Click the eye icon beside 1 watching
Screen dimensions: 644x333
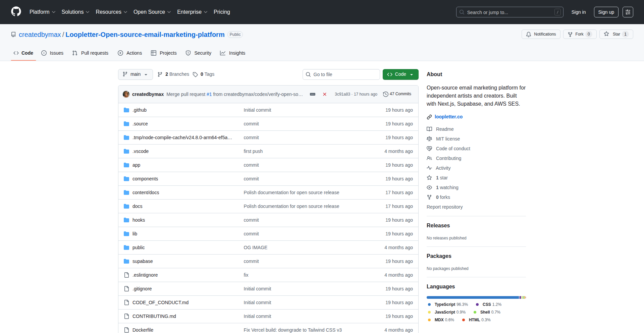click(x=429, y=187)
